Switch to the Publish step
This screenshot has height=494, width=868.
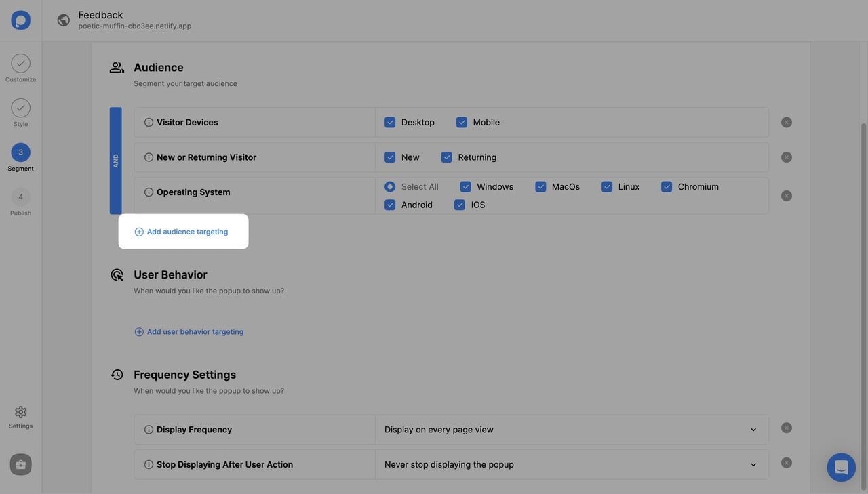20,197
